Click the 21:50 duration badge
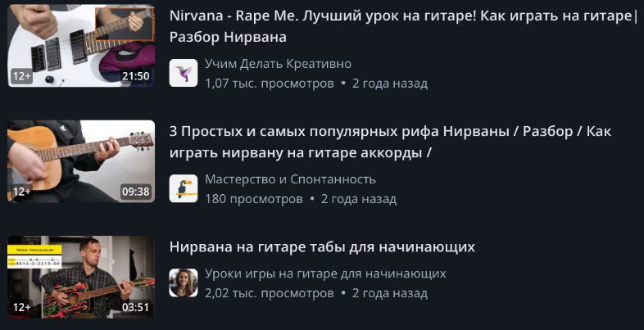The image size is (644, 330). point(135,76)
